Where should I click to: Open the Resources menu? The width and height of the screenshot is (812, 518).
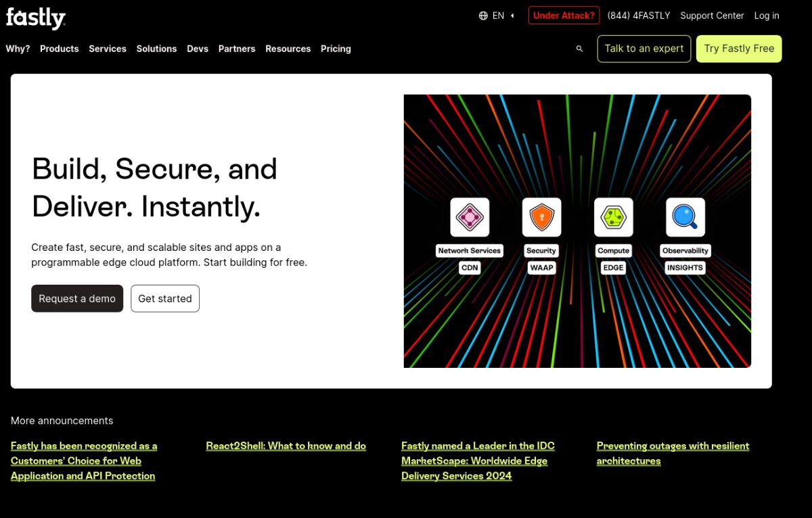[x=288, y=49]
